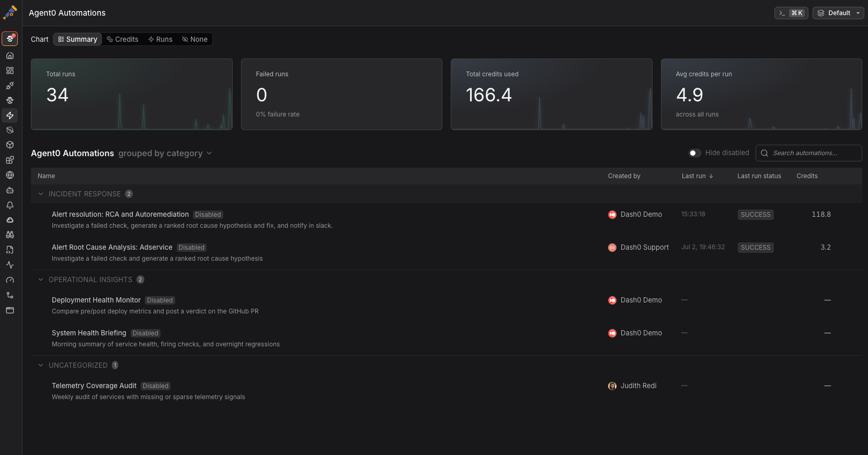Open the route path icon in sidebar
868x455 pixels.
(x=10, y=295)
